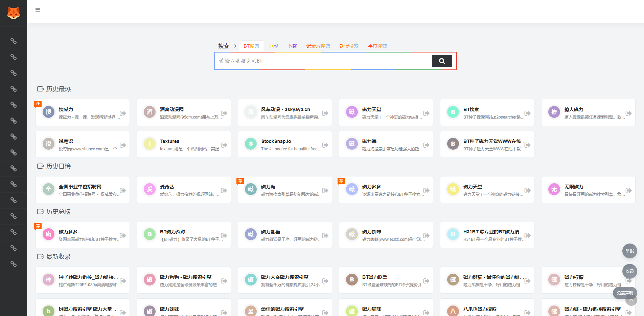Click the external link arrow on Textures card
644x316 pixels.
[x=224, y=145]
